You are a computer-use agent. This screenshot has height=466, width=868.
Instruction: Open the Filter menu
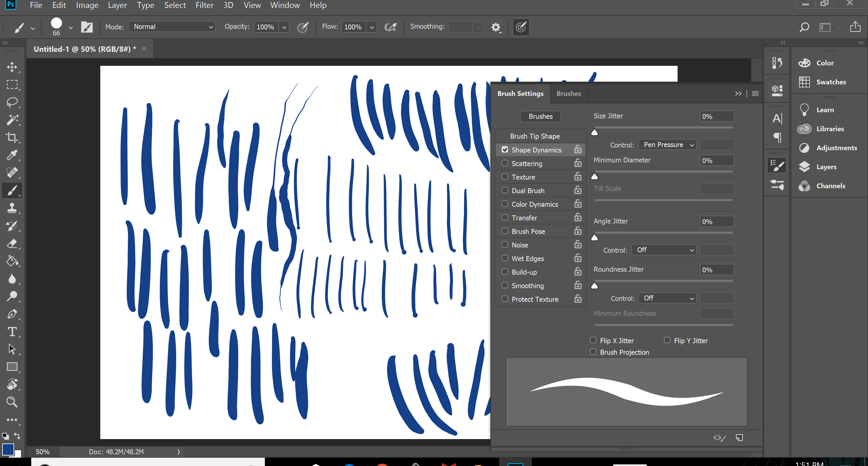coord(204,5)
